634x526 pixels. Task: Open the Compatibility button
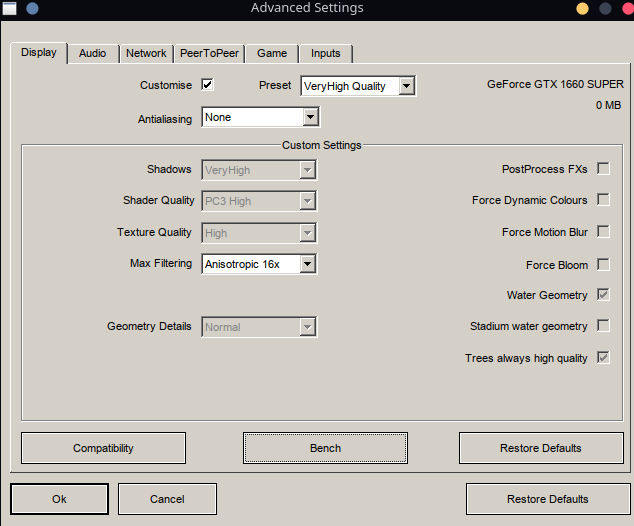104,448
